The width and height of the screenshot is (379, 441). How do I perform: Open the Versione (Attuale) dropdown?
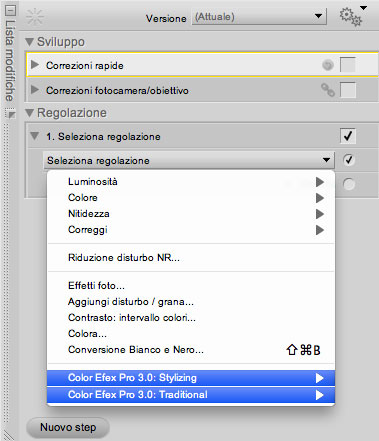coord(259,17)
